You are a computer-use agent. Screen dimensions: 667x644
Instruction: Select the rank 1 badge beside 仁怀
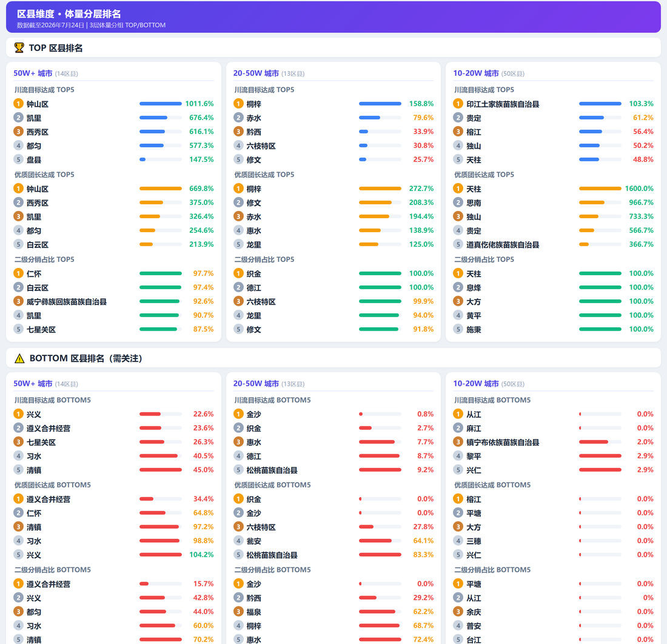pos(18,273)
